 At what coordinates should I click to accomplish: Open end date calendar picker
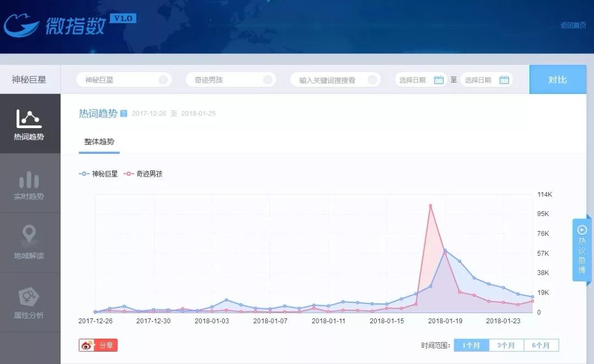pos(504,80)
